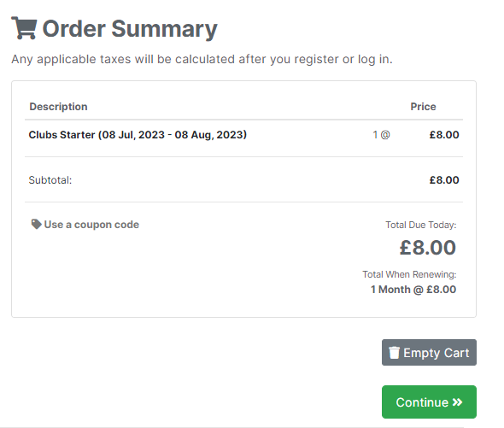Click the Clubs Starter £8.00 item price

click(444, 135)
